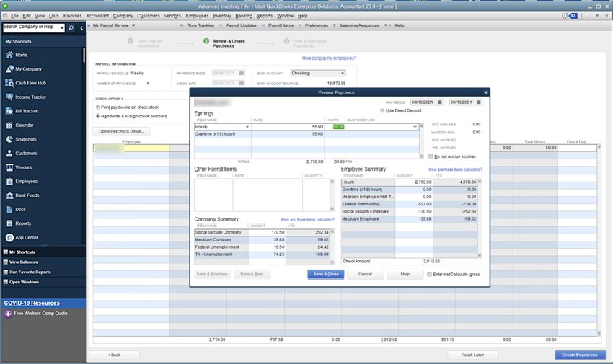Expand the Customer:Job dropdown arrow

coord(415,127)
